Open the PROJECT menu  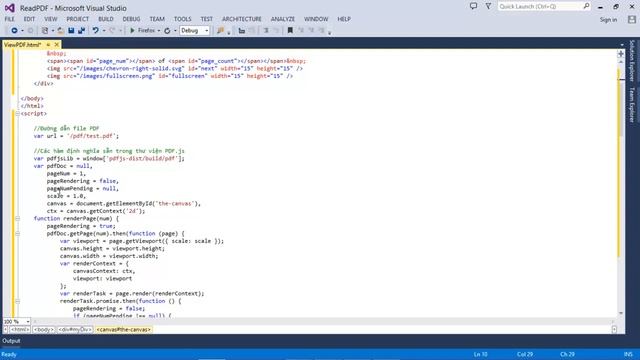click(78, 19)
